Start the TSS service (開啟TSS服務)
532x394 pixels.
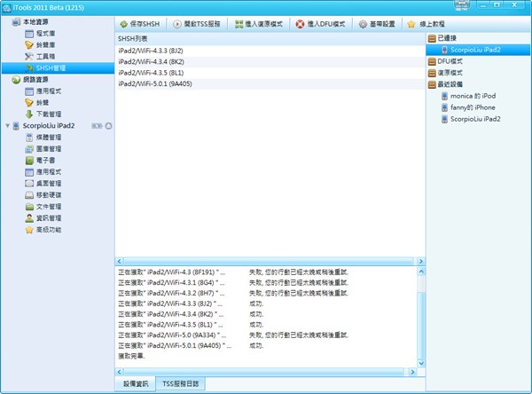197,24
